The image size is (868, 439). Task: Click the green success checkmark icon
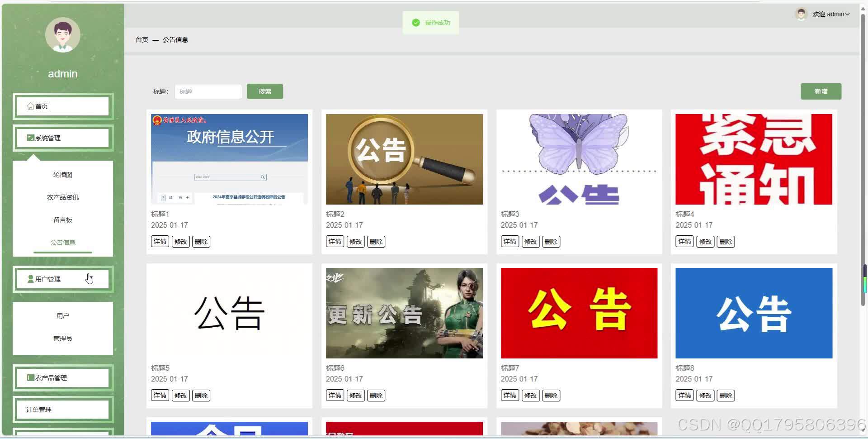tap(415, 22)
